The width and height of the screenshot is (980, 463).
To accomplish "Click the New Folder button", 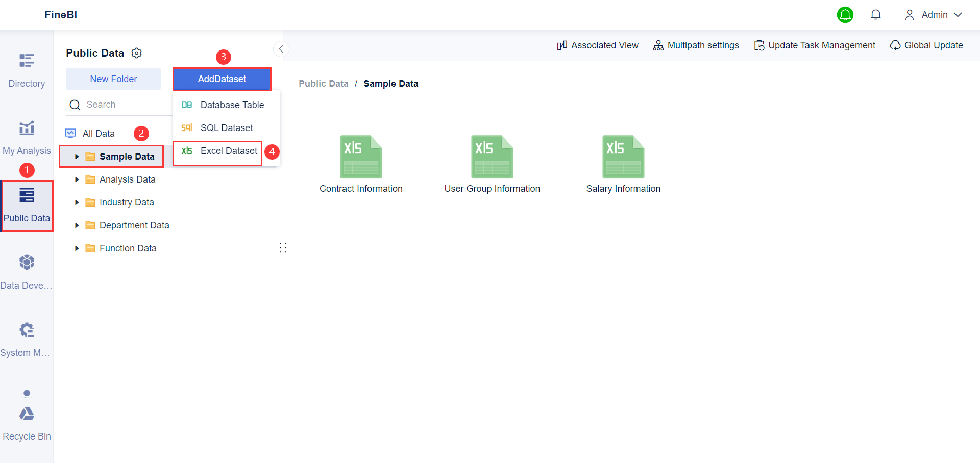I will click(x=113, y=79).
